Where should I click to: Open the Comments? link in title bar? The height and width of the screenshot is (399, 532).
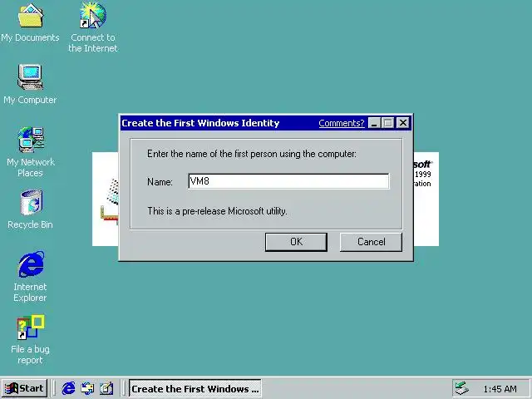342,123
